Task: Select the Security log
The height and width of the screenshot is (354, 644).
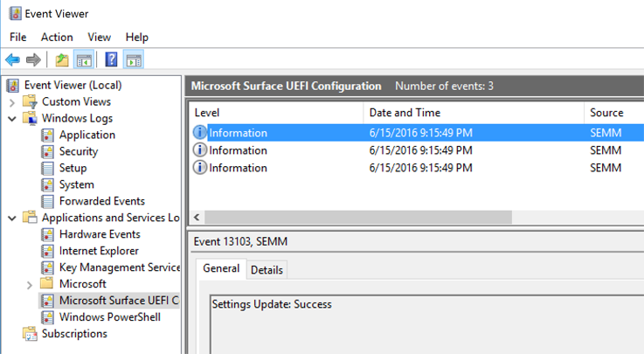Action: [79, 152]
